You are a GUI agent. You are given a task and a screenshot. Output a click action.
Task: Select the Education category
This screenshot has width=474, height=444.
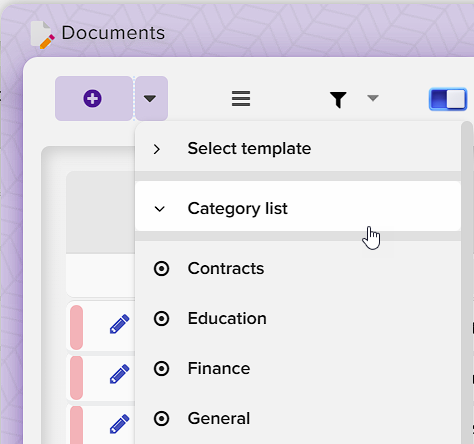coord(298,318)
